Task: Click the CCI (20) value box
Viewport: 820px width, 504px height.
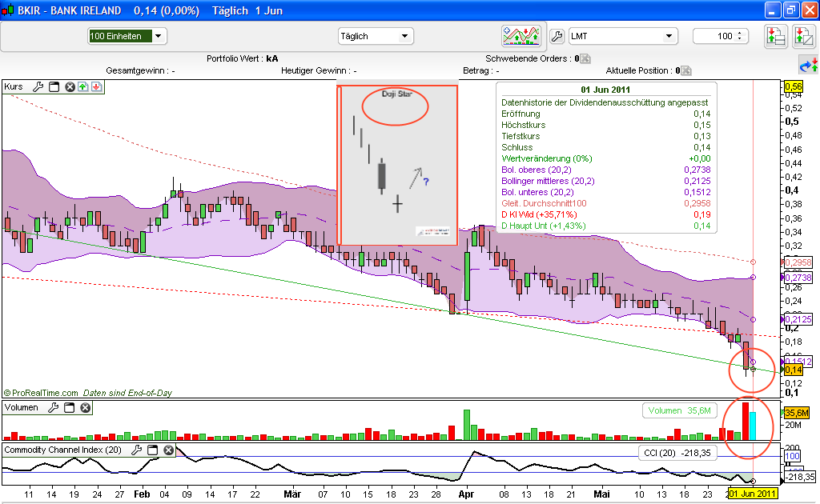Action: pyautogui.click(x=677, y=453)
